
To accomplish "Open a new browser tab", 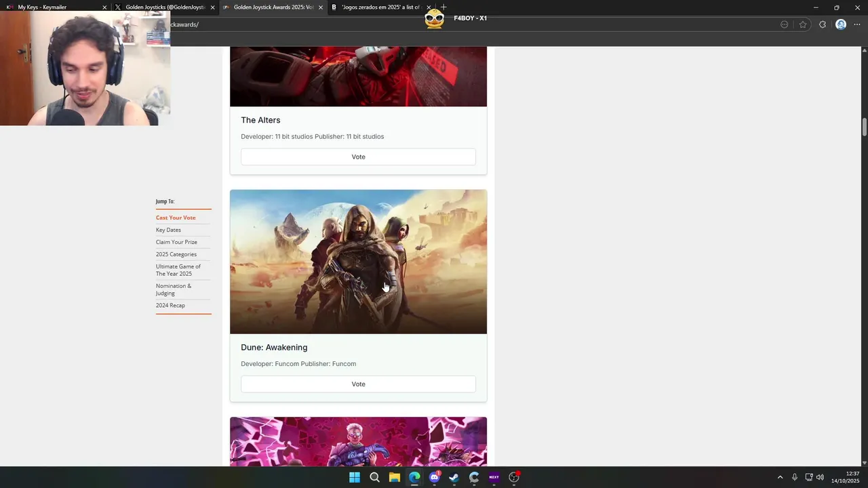I will coord(443,7).
